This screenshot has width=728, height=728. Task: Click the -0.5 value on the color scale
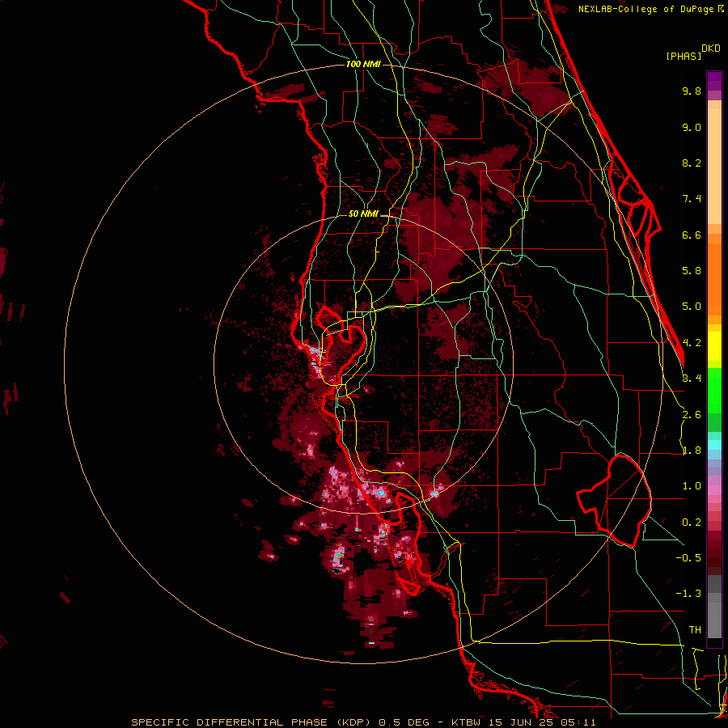point(688,558)
